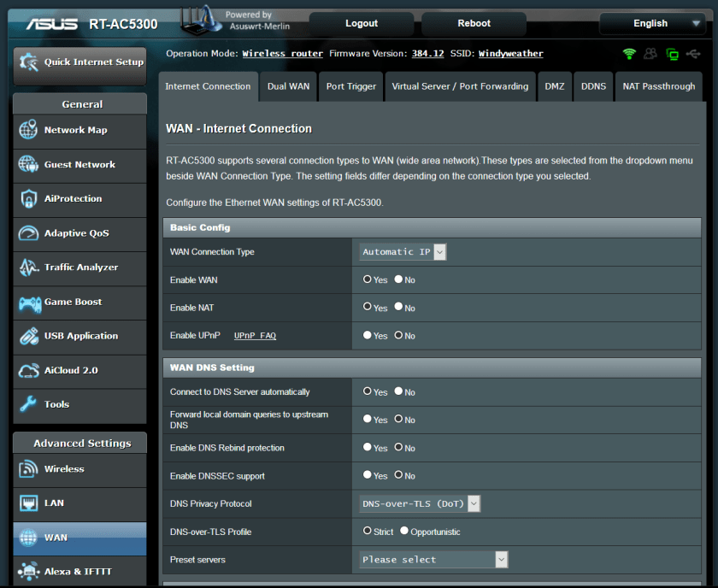Open USB Application icon in sidebar
Image resolution: width=718 pixels, height=588 pixels.
pos(29,337)
